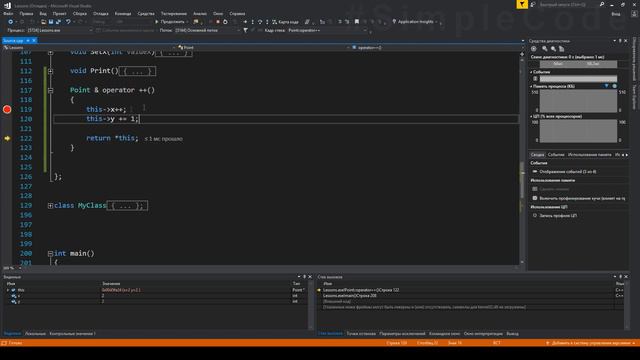Collapse the operator ++ function block
The image size is (640, 360).
click(x=50, y=90)
